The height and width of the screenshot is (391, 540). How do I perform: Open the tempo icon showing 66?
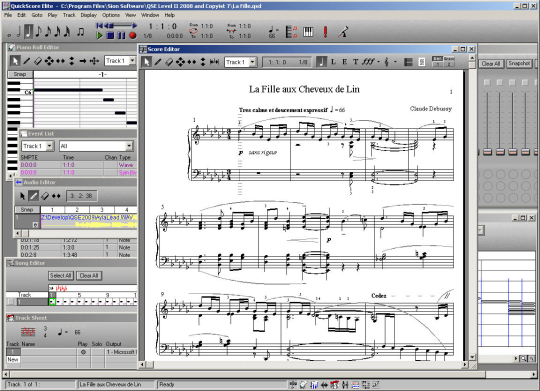[273, 32]
